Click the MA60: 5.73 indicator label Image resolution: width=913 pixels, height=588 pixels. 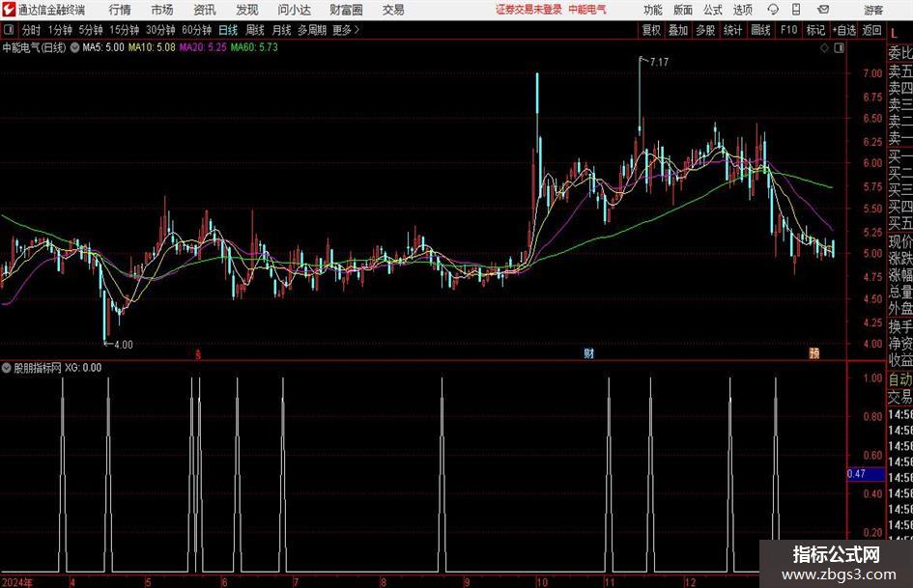click(254, 47)
